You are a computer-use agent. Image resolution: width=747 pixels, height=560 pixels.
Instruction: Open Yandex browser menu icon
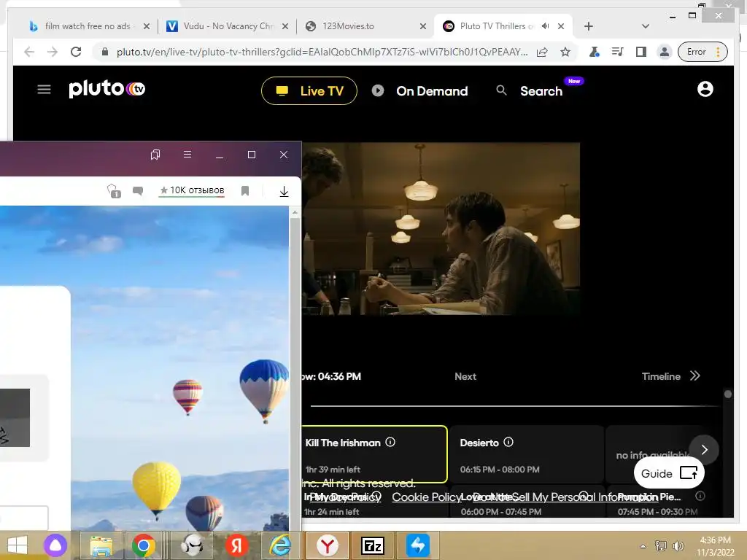click(x=187, y=155)
